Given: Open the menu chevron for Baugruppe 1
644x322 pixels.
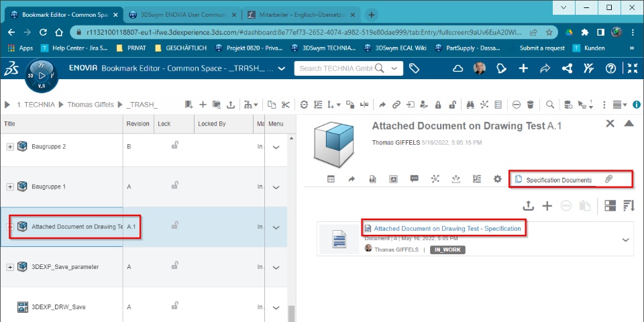Looking at the screenshot, I should [276, 188].
